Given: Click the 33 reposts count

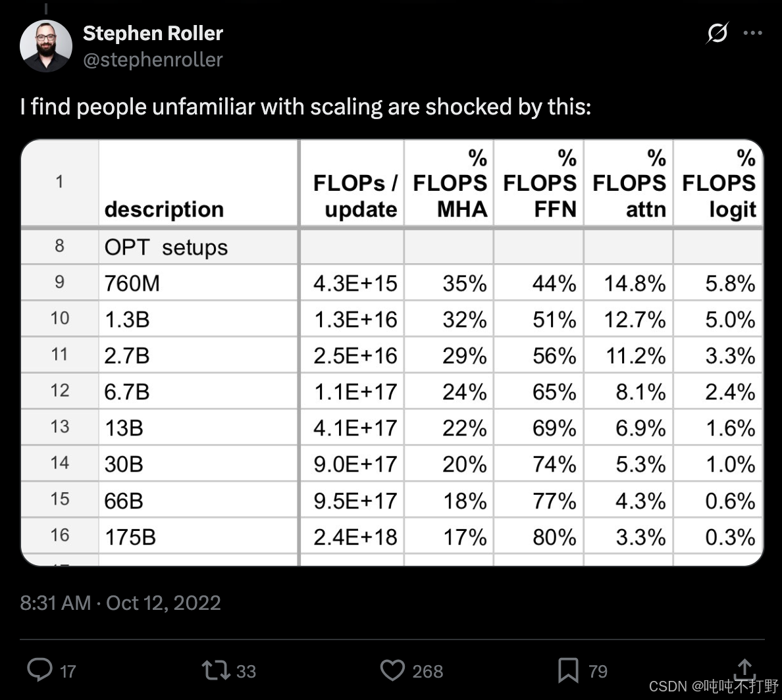Looking at the screenshot, I should [x=246, y=671].
